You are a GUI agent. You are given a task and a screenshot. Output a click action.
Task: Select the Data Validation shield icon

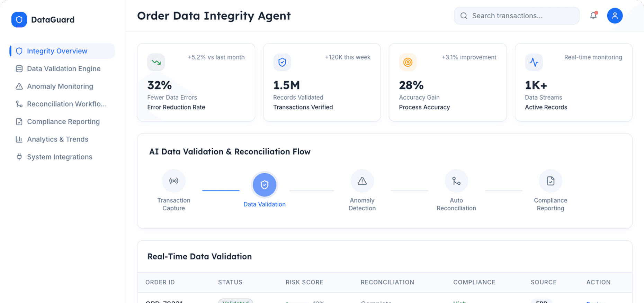265,185
